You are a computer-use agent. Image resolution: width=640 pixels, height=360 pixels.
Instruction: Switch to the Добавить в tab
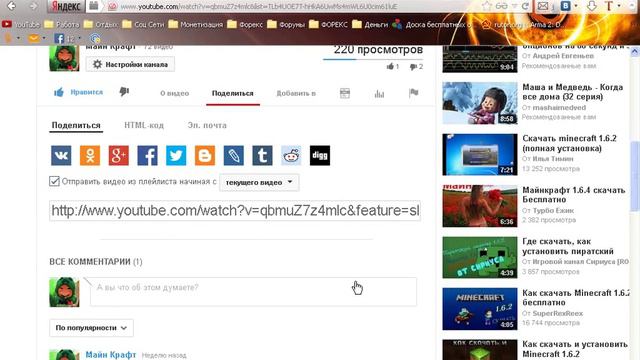pos(296,93)
